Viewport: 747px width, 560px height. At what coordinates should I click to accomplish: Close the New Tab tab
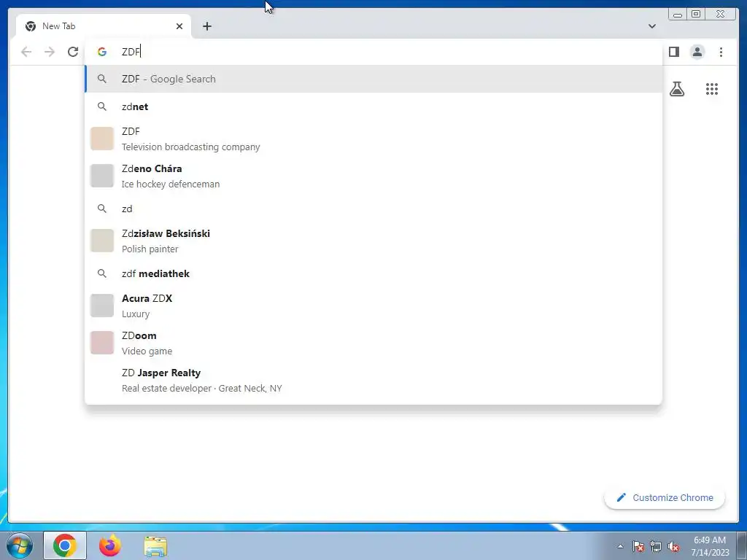[179, 26]
